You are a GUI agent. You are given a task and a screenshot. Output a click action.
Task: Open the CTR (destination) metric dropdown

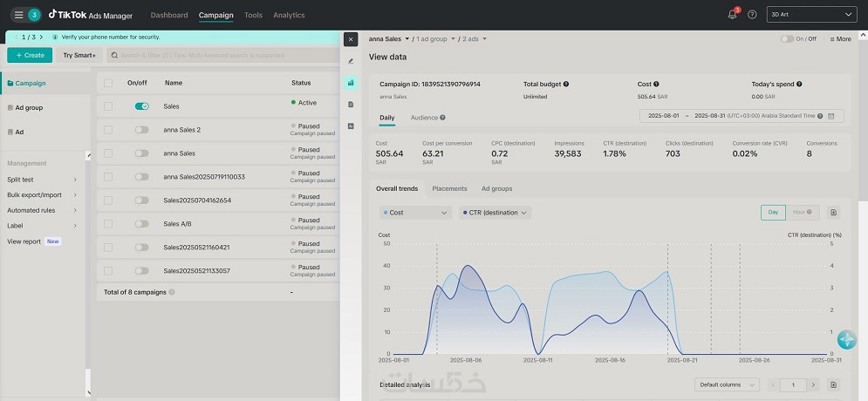(495, 213)
